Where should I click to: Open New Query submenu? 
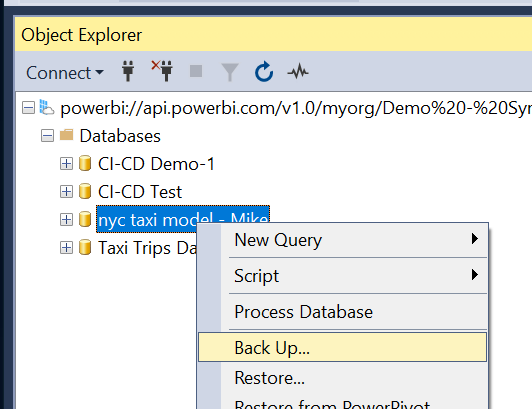click(x=343, y=240)
